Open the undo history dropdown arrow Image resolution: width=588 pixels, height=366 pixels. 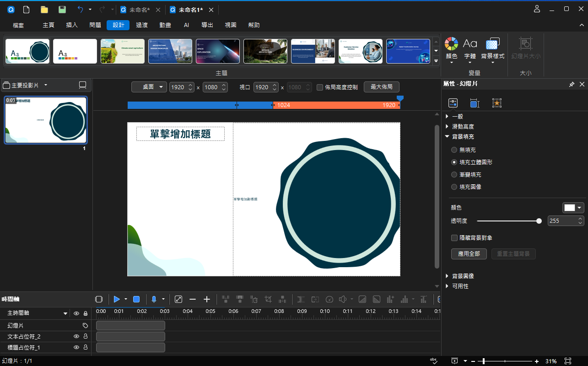click(x=90, y=10)
